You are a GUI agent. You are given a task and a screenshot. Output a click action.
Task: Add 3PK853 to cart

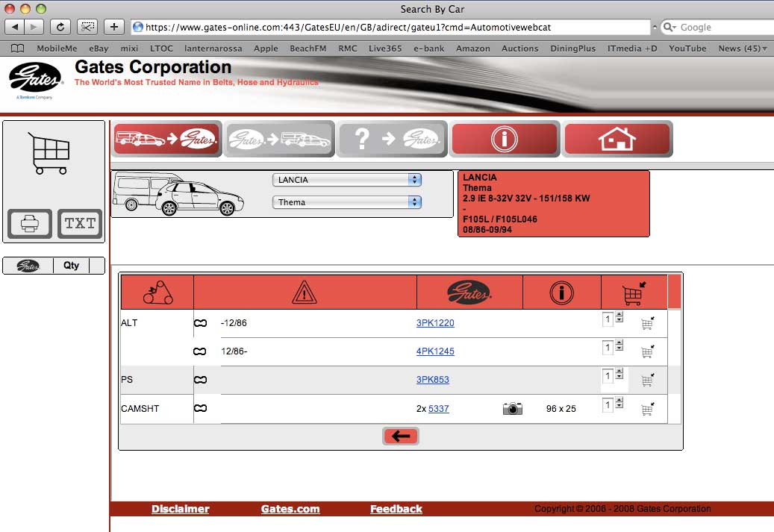647,380
